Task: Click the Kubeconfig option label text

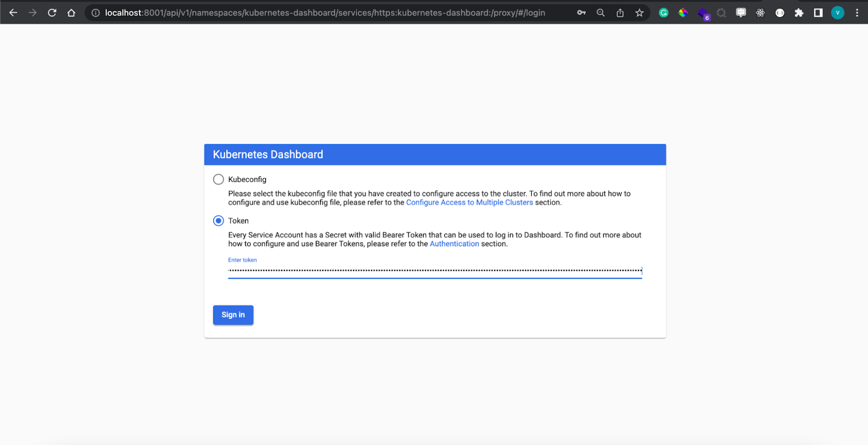Action: [x=247, y=179]
